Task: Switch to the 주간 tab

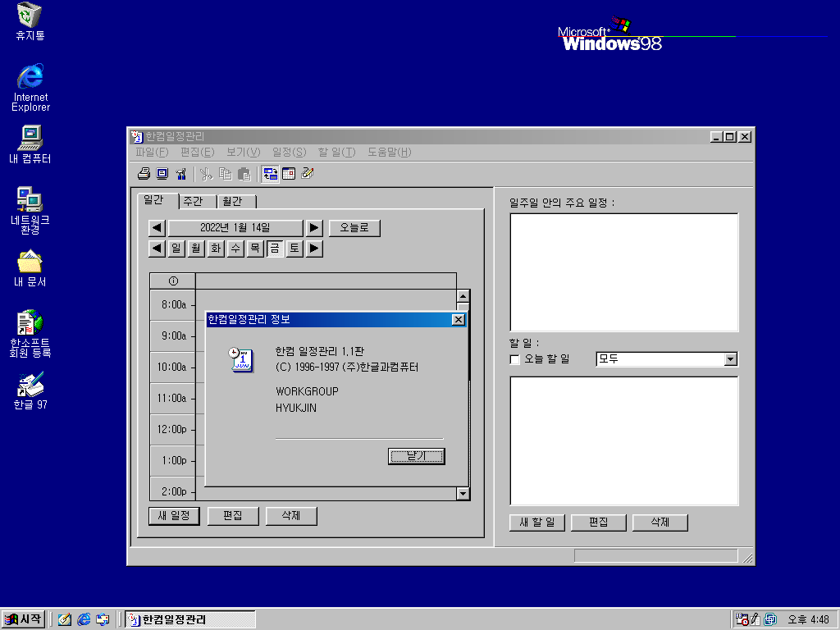Action: pos(197,202)
